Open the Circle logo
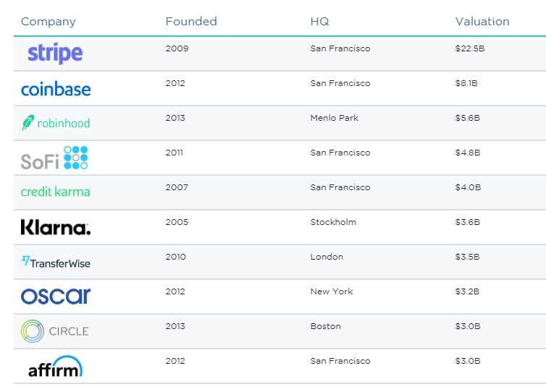 pos(55,331)
